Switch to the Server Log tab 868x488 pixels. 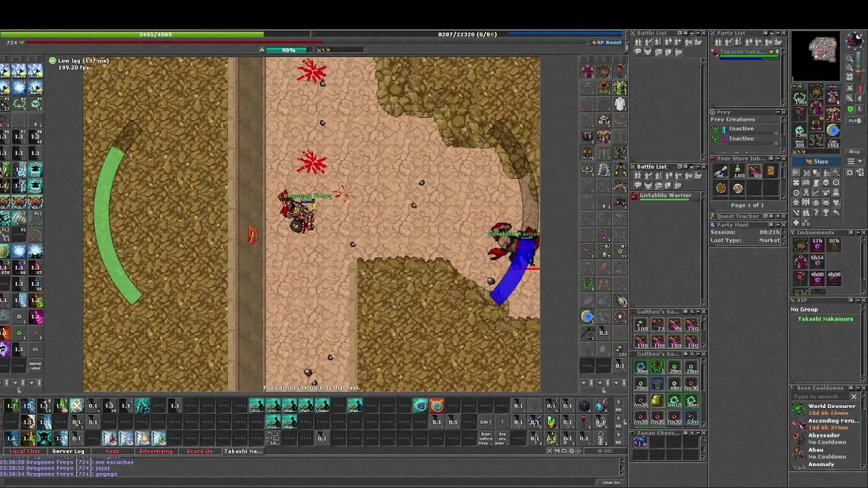pos(68,451)
